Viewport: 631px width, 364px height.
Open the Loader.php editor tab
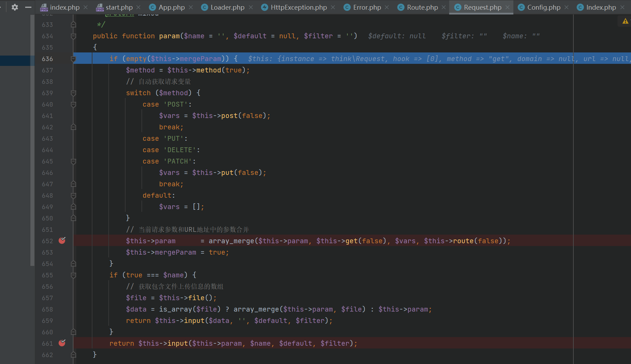click(x=227, y=7)
